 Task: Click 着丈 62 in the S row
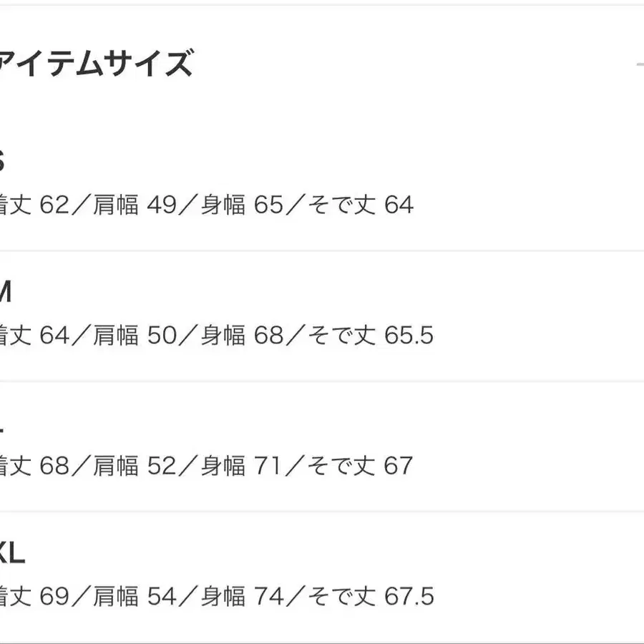pyautogui.click(x=34, y=205)
